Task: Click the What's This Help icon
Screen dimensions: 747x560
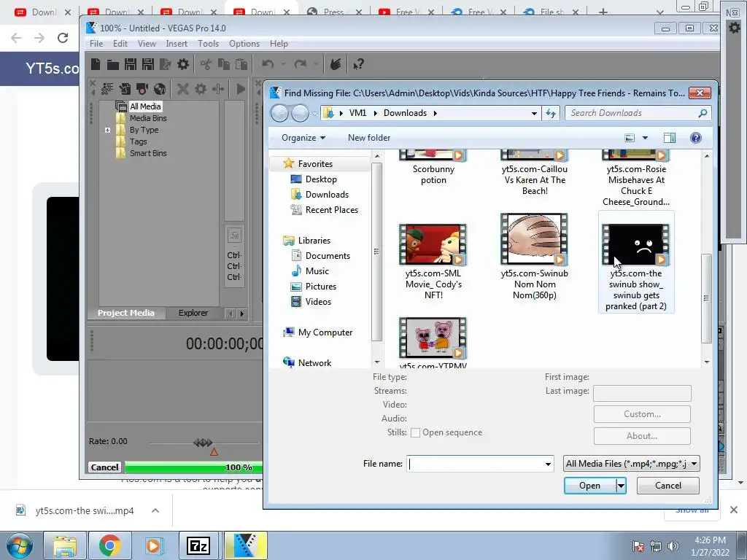Action: (359, 64)
